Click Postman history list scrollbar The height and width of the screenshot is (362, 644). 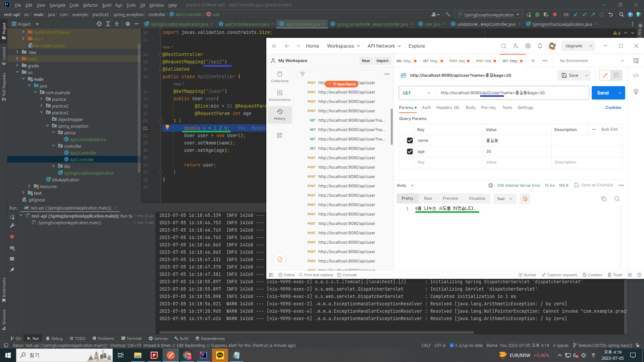391,126
